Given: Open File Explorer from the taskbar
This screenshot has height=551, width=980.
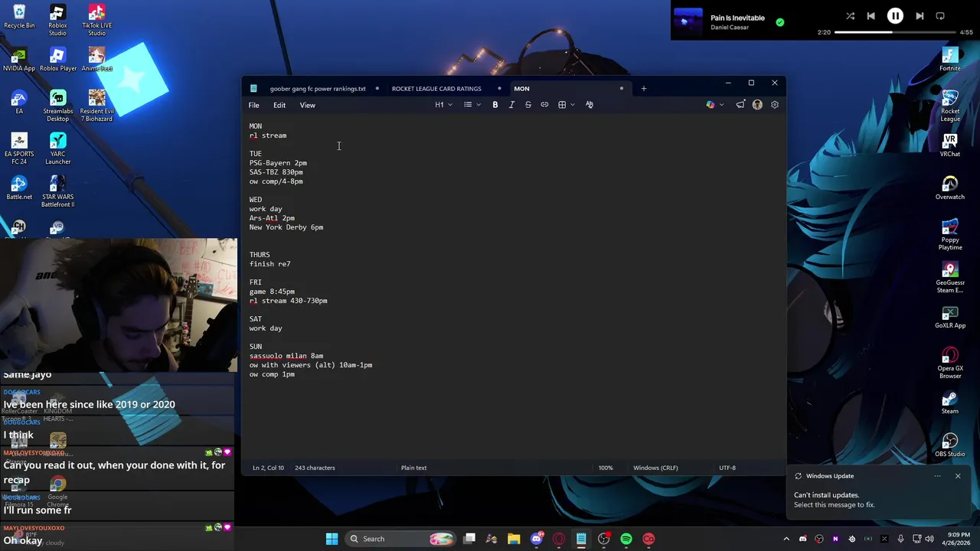Looking at the screenshot, I should (x=514, y=539).
